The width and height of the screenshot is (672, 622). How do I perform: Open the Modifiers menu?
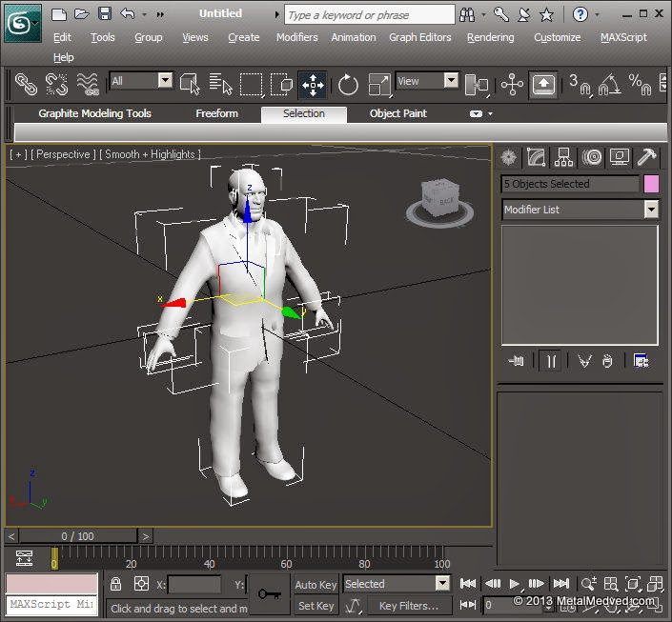point(296,37)
